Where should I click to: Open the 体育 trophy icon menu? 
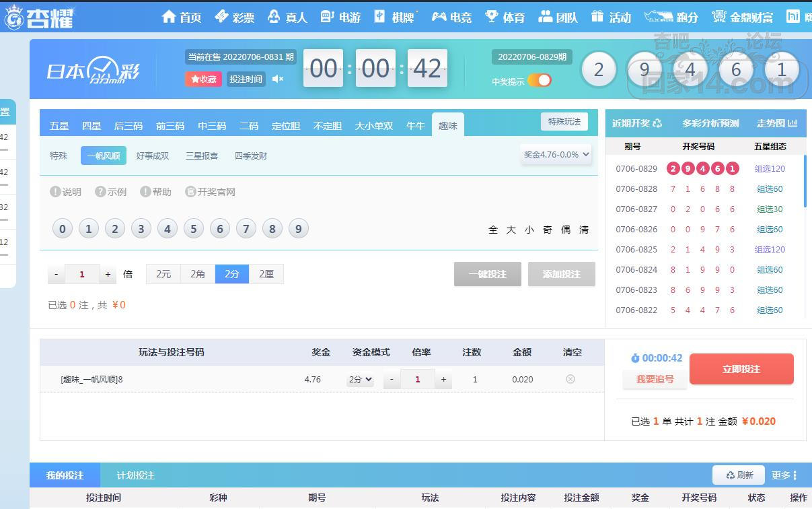coord(492,17)
